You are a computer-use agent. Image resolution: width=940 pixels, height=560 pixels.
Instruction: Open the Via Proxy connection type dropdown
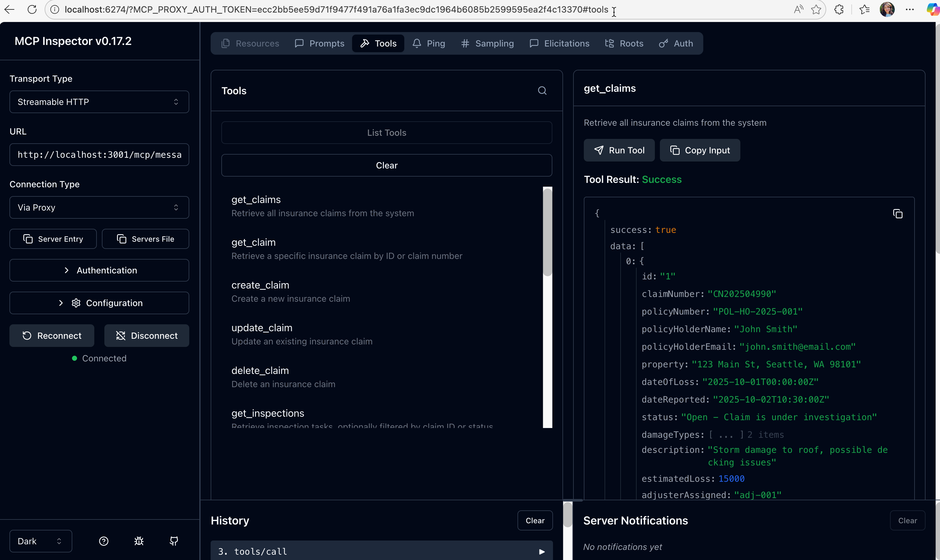coord(98,207)
